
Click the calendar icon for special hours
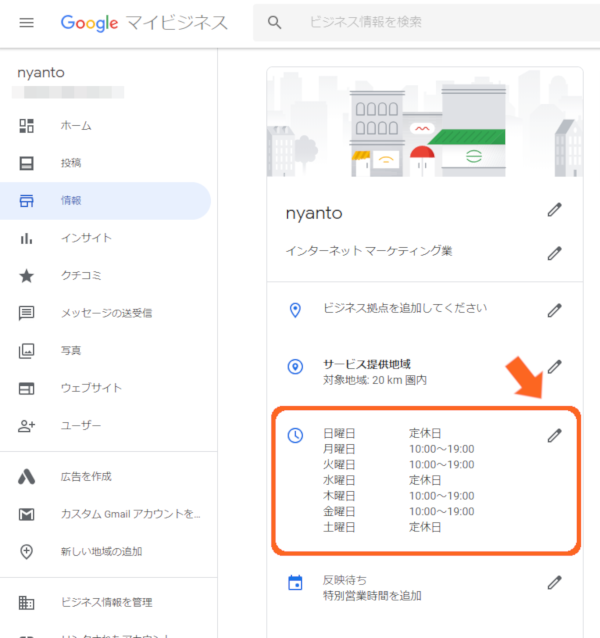click(295, 583)
